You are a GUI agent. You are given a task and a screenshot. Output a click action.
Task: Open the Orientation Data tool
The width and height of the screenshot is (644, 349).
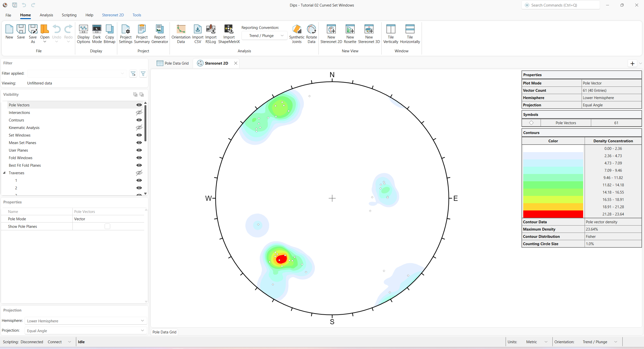point(181,33)
